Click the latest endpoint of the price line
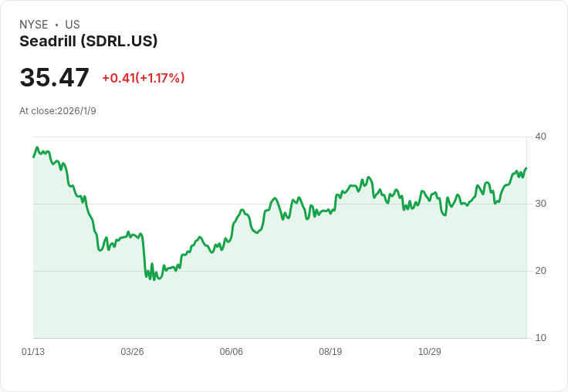This screenshot has width=568, height=392. [x=526, y=168]
